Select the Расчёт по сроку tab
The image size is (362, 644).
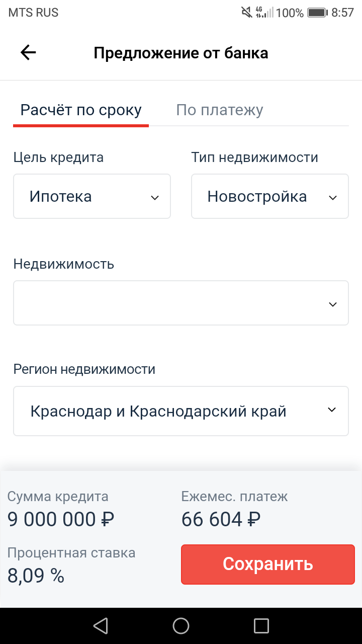click(x=81, y=110)
